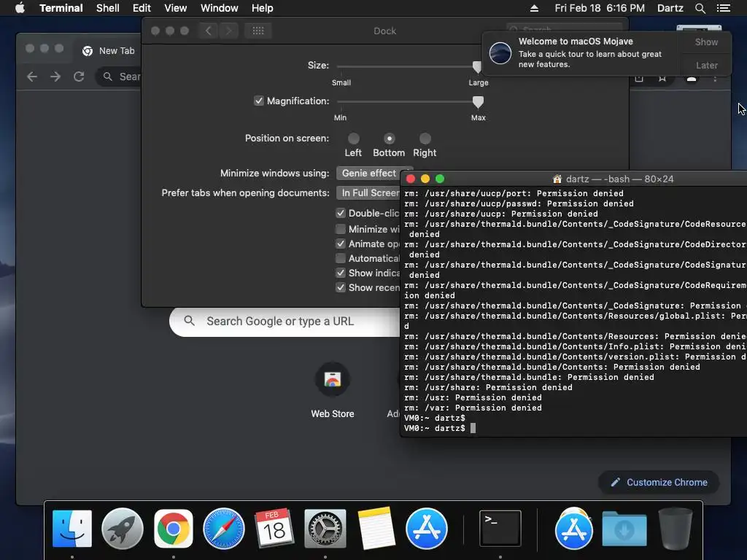Toggle Double-click title bar checkbox

pos(340,213)
